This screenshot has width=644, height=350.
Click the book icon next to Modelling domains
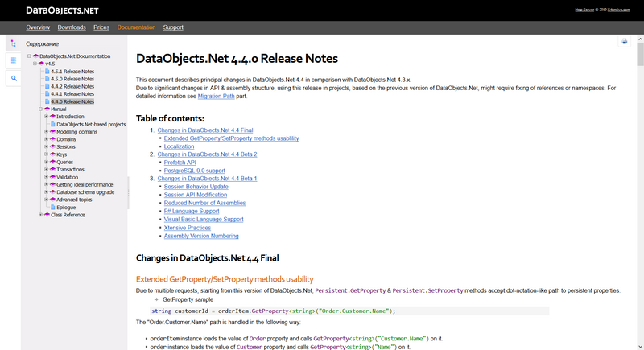[52, 132]
